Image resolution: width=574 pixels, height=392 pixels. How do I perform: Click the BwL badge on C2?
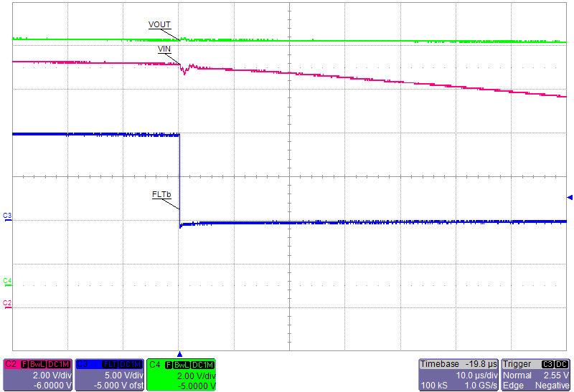tap(37, 365)
